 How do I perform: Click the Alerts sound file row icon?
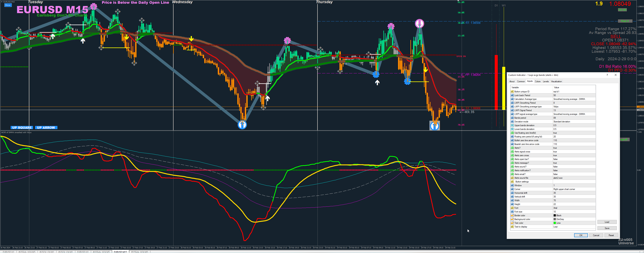point(512,178)
